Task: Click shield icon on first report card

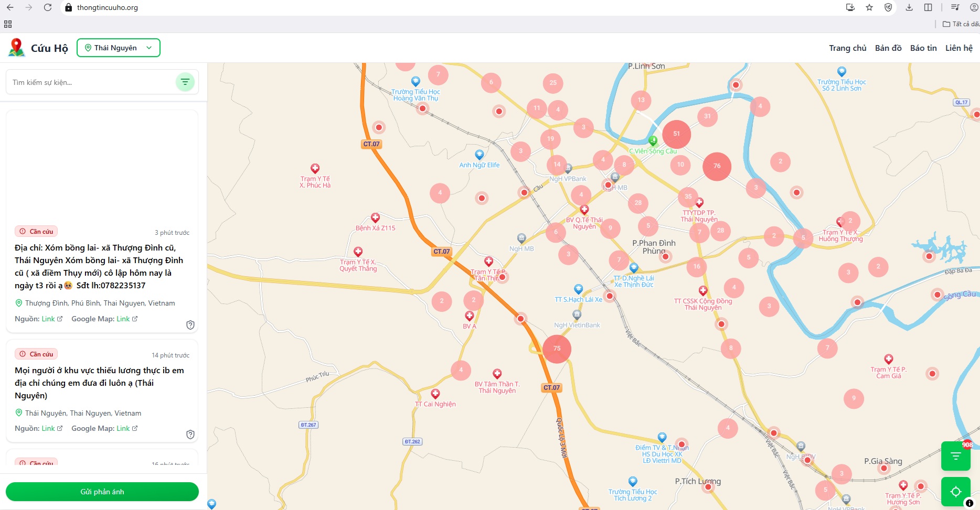Action: click(190, 325)
